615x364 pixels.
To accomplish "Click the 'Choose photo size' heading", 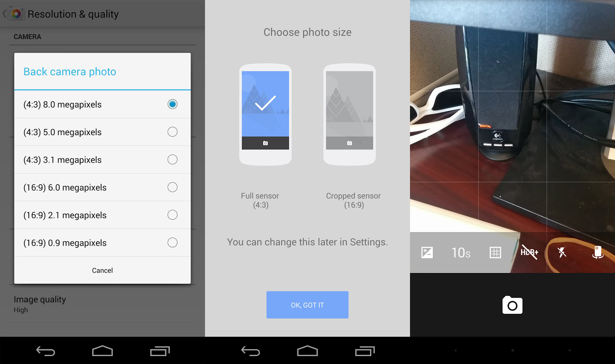I will click(x=307, y=32).
